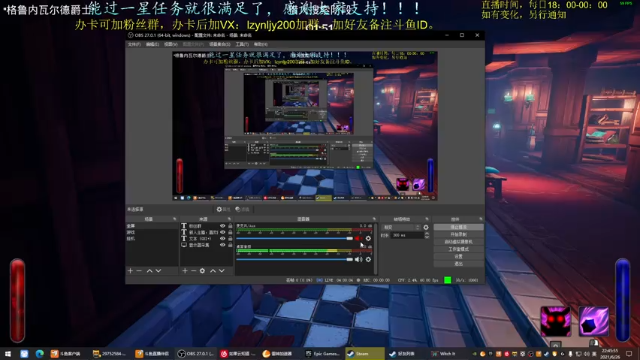Click the transition duration 300 ms field
Viewport: 640px width, 360px height.
click(407, 236)
